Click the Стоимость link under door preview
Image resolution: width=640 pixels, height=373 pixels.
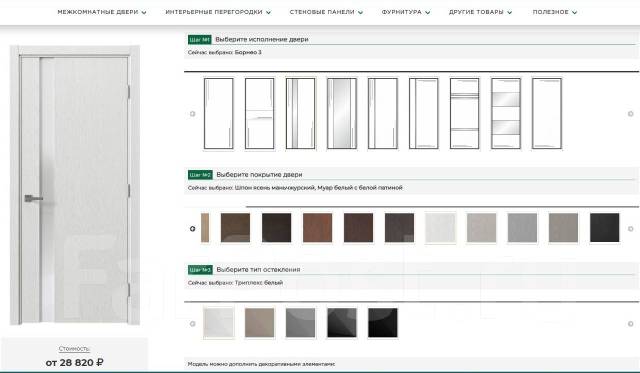click(x=74, y=349)
